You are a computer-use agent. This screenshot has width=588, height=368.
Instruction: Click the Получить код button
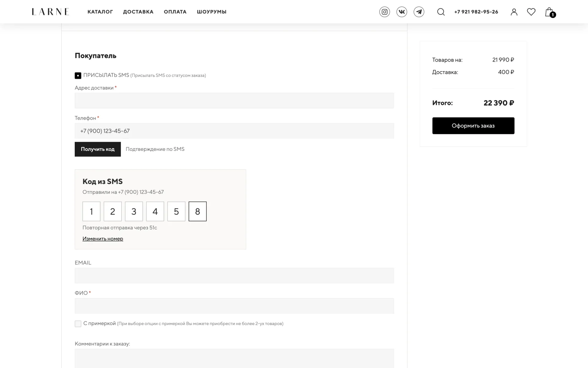coord(98,149)
